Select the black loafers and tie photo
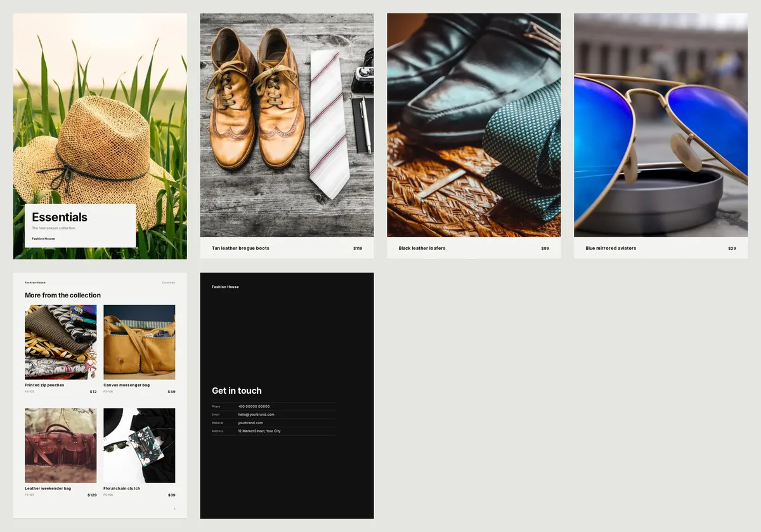This screenshot has height=532, width=761. click(474, 125)
